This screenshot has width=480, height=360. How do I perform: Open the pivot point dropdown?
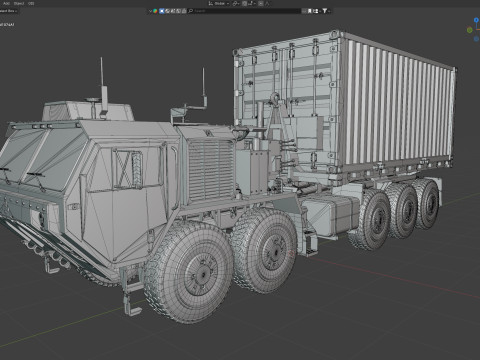pyautogui.click(x=236, y=3)
